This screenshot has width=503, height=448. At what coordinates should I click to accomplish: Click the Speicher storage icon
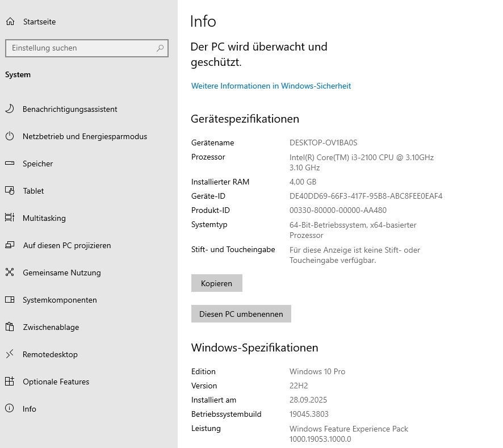[x=10, y=164]
